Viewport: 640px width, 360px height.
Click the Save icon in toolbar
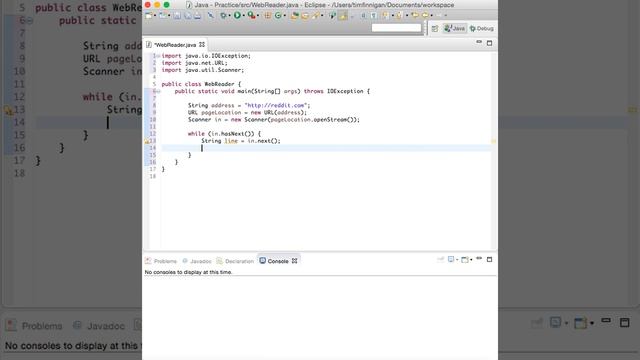point(177,16)
